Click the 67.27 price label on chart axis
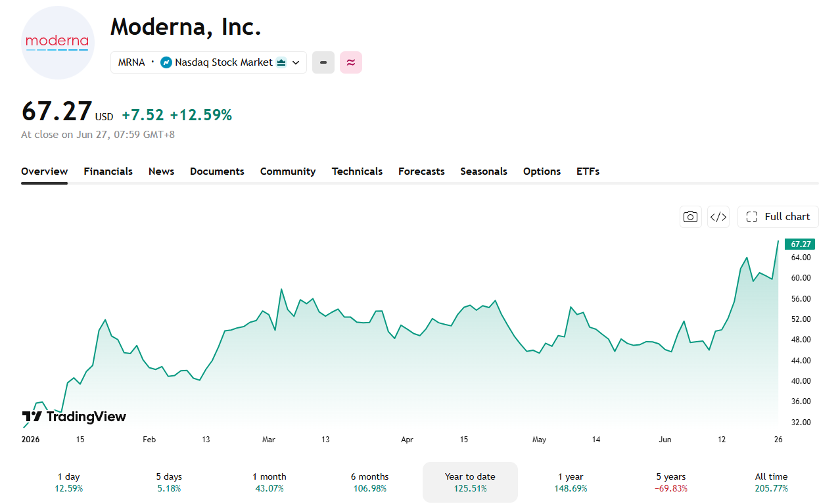840x504 pixels. coord(801,244)
